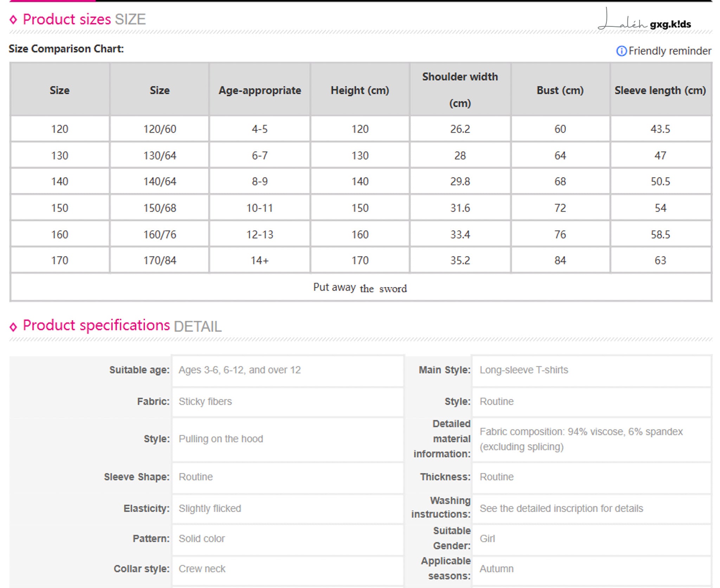Open the Friendly reminder link

(670, 51)
